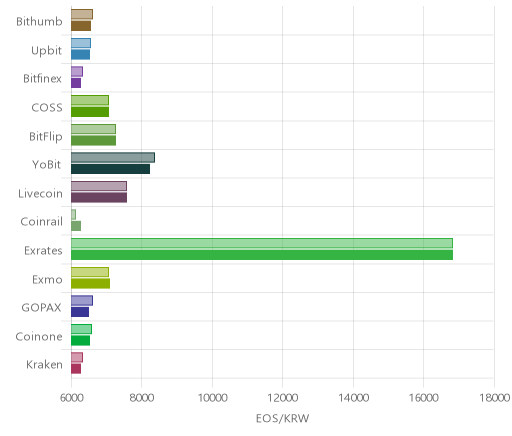Click the dark purple Livecoin bar
Image resolution: width=512 pixels, height=436 pixels.
tap(99, 198)
